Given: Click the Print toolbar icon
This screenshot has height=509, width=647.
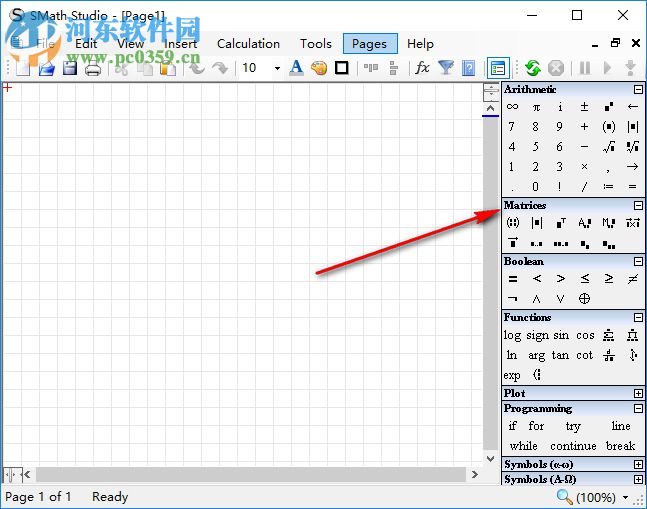Looking at the screenshot, I should coord(93,68).
